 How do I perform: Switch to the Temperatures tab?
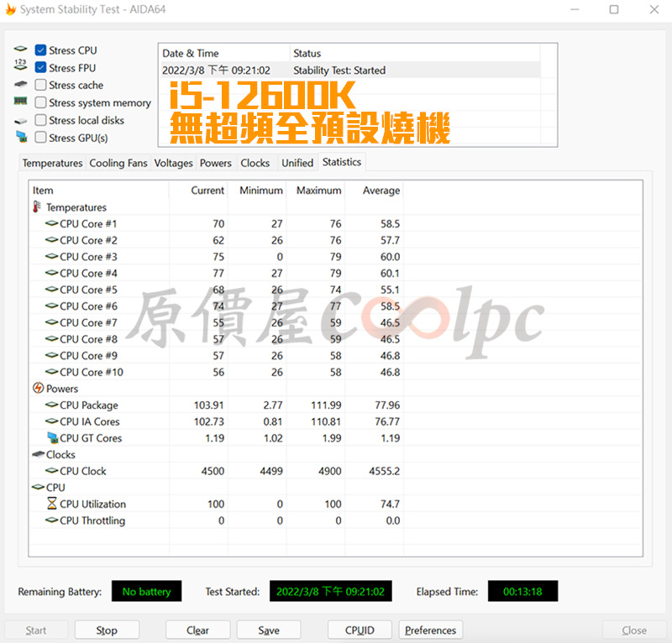pos(52,163)
